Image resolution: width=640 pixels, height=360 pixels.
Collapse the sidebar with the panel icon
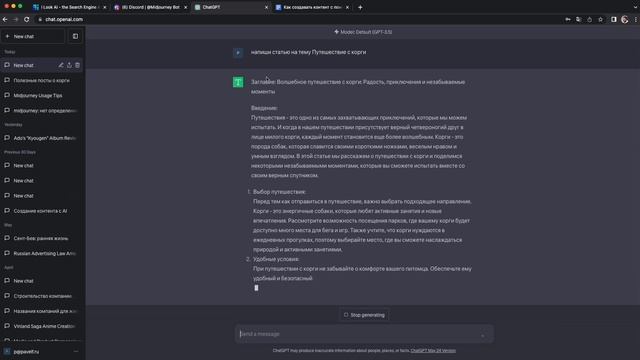click(76, 36)
